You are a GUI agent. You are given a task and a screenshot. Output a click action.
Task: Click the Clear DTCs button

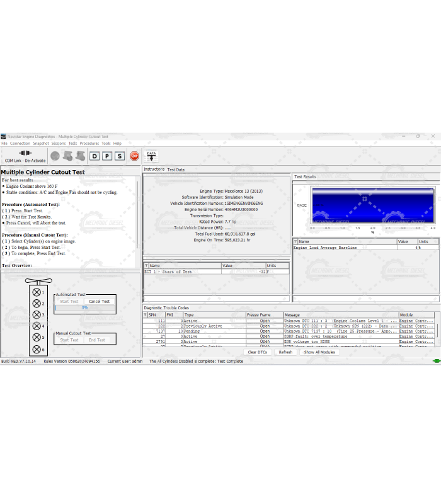click(257, 352)
